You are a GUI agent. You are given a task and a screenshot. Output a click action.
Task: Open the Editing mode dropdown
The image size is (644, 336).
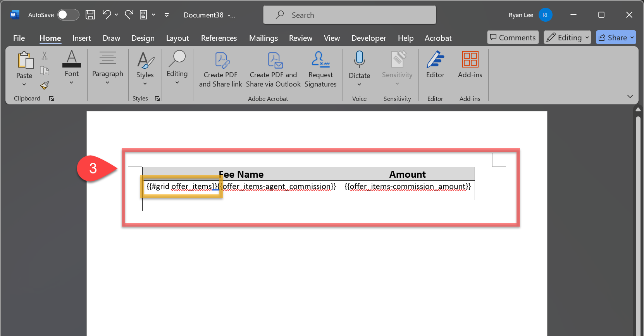[x=567, y=38]
